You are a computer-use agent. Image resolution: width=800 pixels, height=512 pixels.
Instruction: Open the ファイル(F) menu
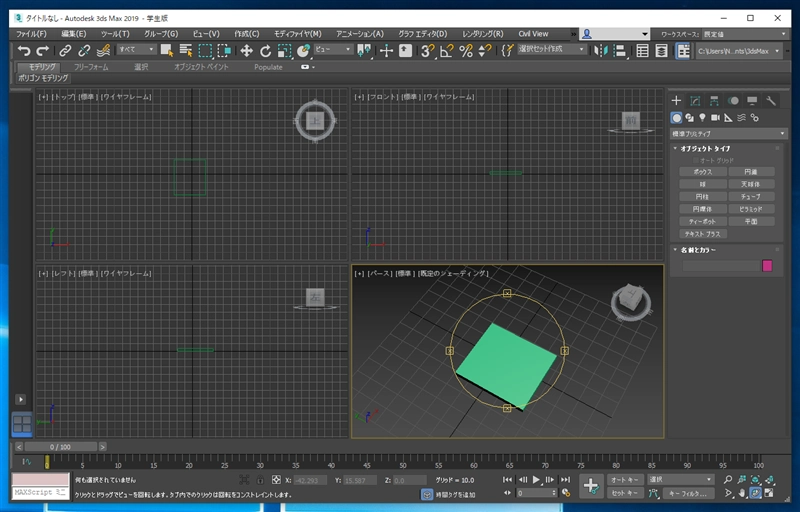click(31, 34)
